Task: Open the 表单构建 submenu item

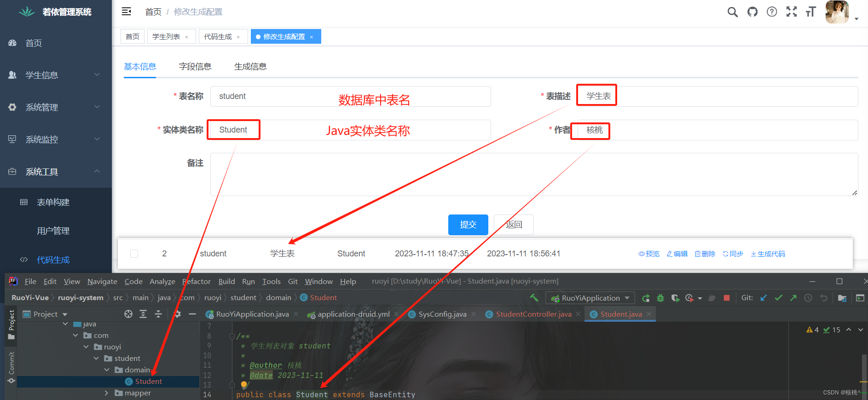Action: point(56,202)
